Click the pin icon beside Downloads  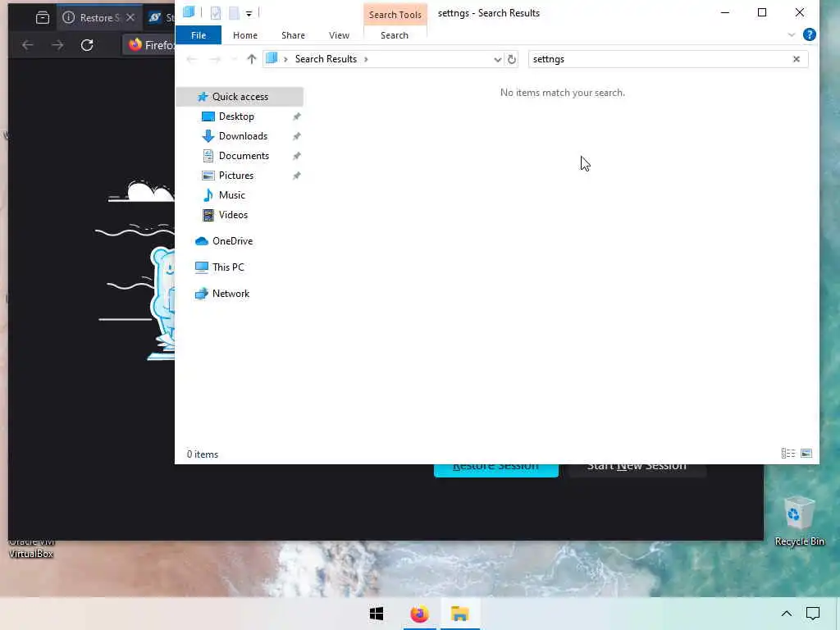tap(296, 136)
